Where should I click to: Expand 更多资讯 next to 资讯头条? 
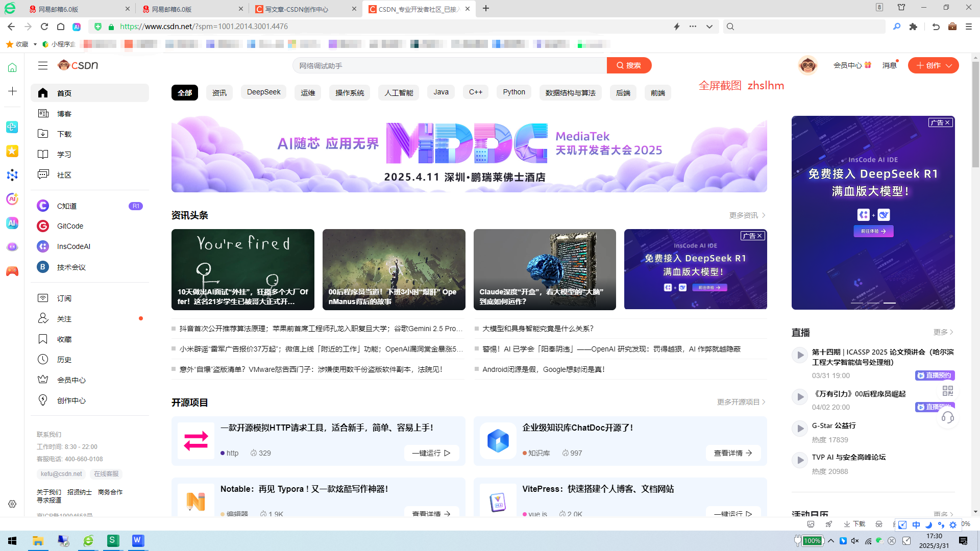point(747,215)
